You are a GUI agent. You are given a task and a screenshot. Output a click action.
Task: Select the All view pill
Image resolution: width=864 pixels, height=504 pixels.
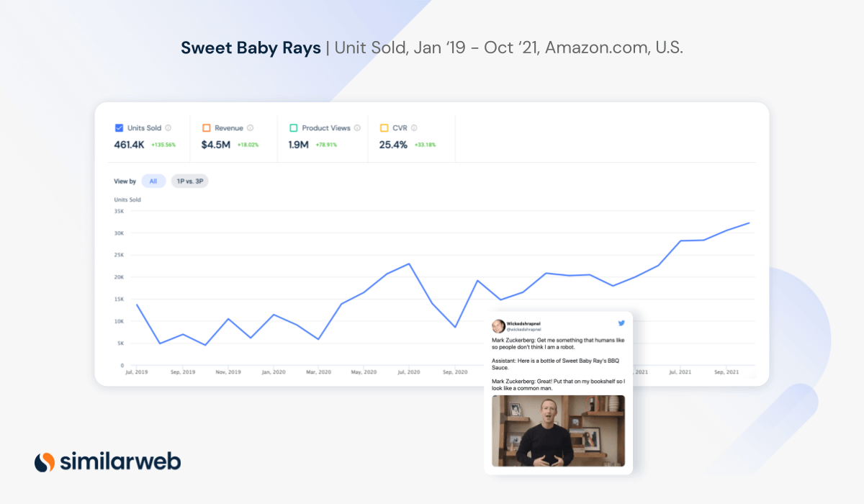(x=153, y=181)
